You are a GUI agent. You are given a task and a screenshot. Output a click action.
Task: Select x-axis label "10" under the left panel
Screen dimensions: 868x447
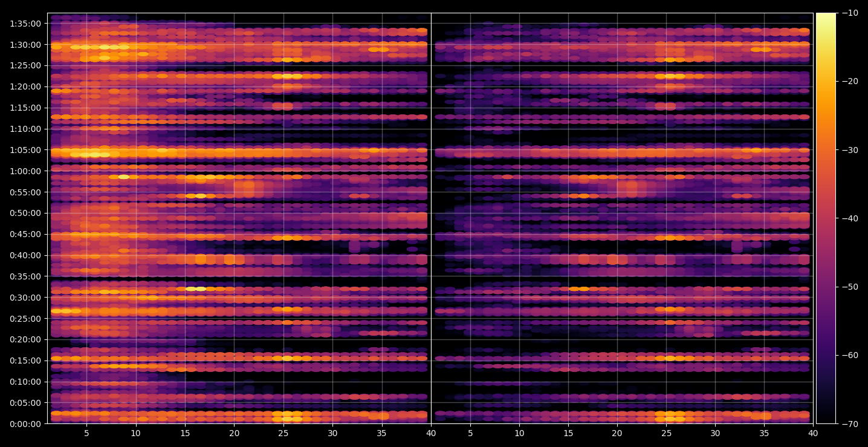135,434
